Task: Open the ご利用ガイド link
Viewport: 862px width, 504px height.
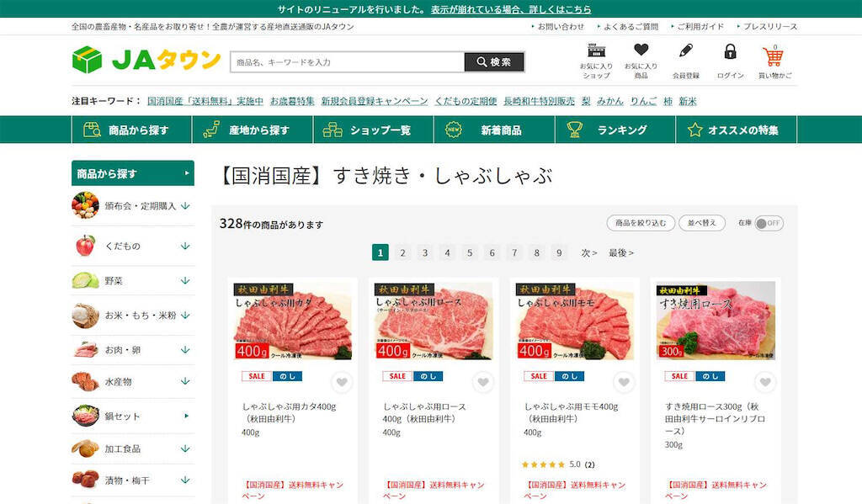Action: pyautogui.click(x=700, y=26)
